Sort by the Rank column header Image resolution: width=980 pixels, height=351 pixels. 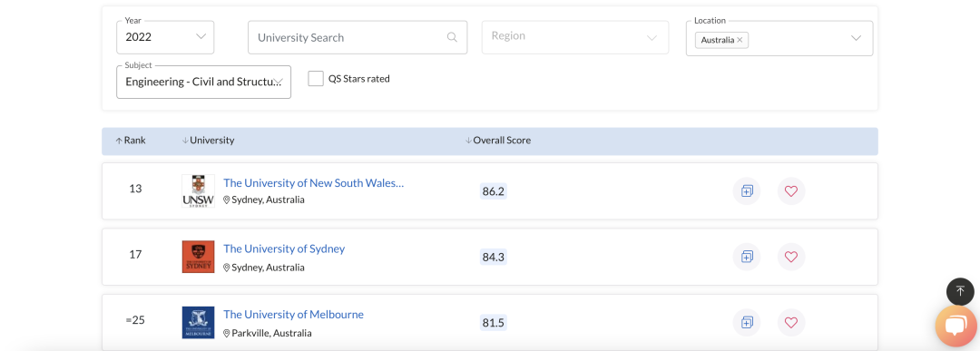pos(131,141)
